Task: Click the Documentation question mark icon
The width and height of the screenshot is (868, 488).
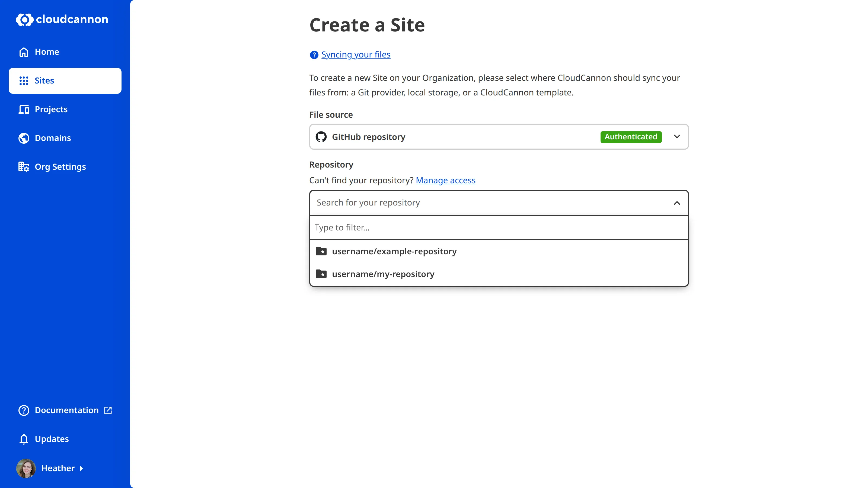Action: tap(24, 410)
